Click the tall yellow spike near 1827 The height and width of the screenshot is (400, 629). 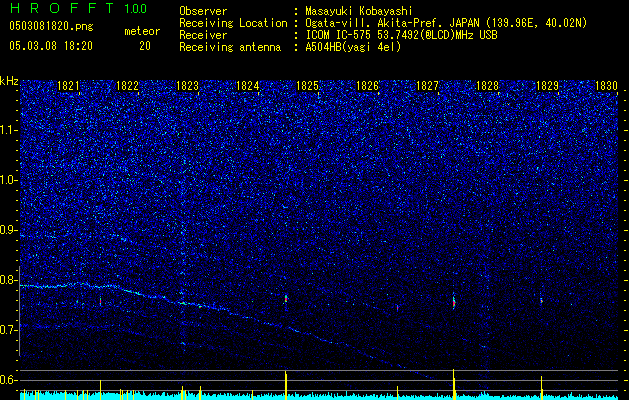coord(454,384)
